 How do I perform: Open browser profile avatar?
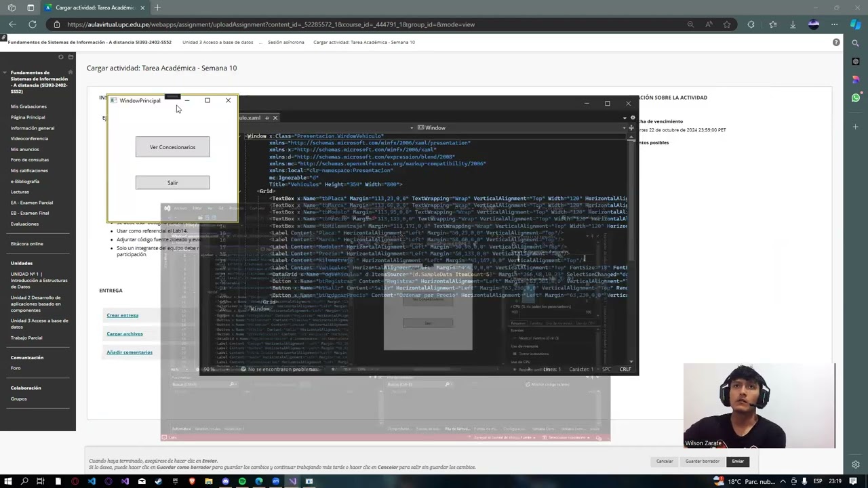814,24
